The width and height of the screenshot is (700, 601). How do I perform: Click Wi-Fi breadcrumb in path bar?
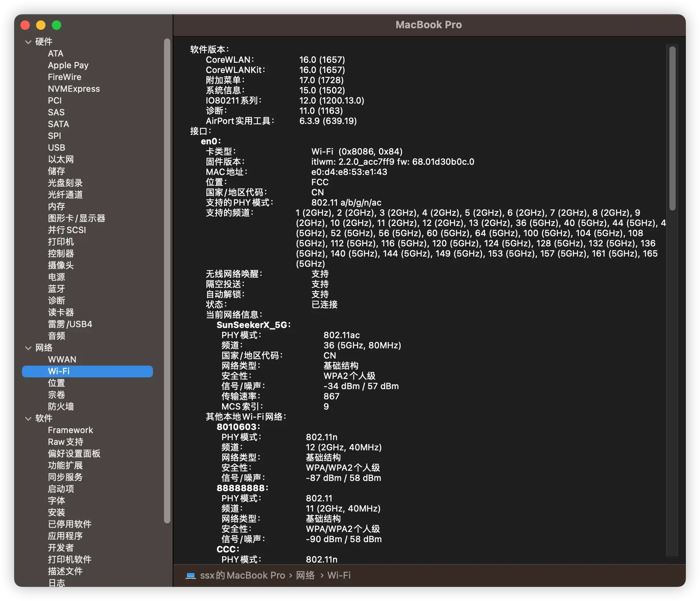(x=339, y=576)
